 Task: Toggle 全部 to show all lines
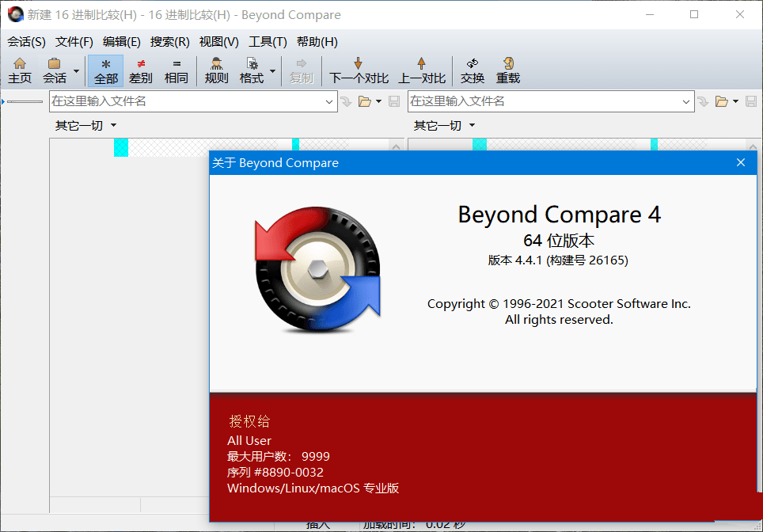(105, 70)
